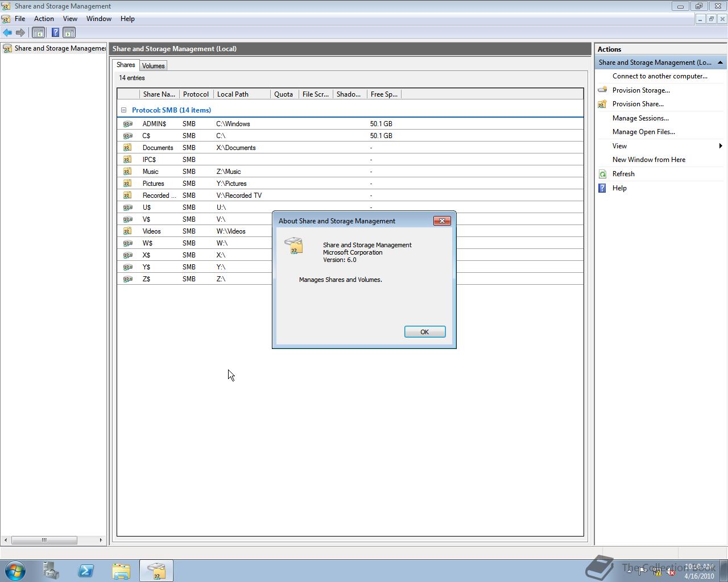Collapse the Protocol: SMB group
This screenshot has height=582, width=728.
tap(123, 110)
